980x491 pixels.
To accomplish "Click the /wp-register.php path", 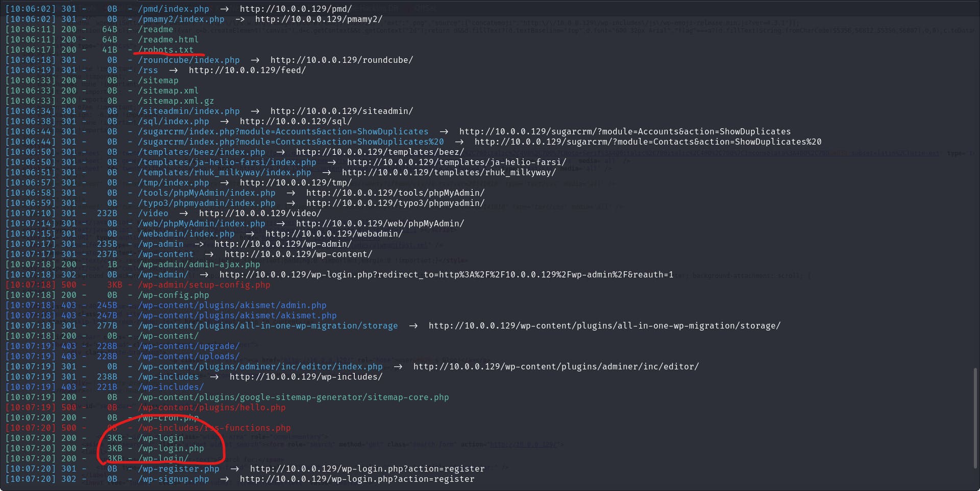I will click(x=179, y=469).
